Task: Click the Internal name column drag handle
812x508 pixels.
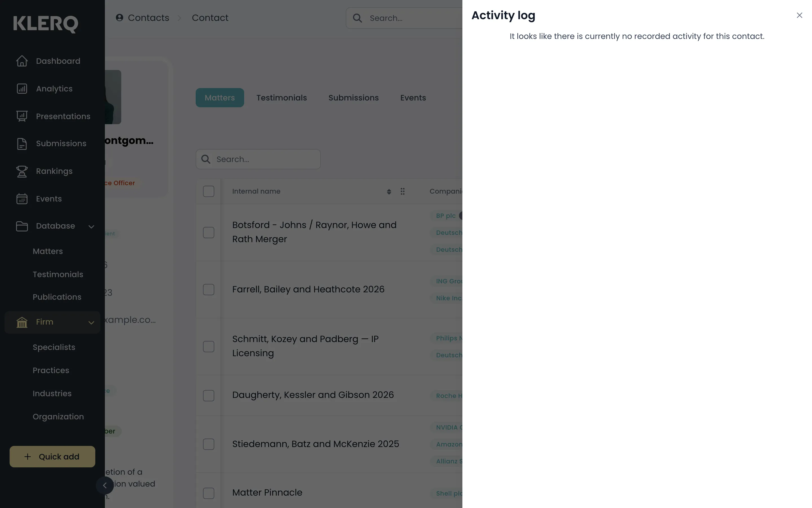Action: click(402, 192)
